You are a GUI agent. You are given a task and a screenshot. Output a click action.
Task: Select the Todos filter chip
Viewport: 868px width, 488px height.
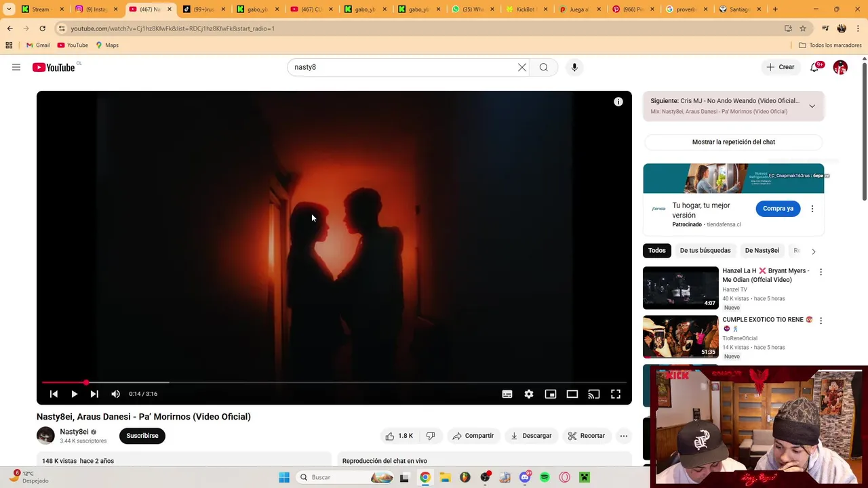pyautogui.click(x=657, y=251)
